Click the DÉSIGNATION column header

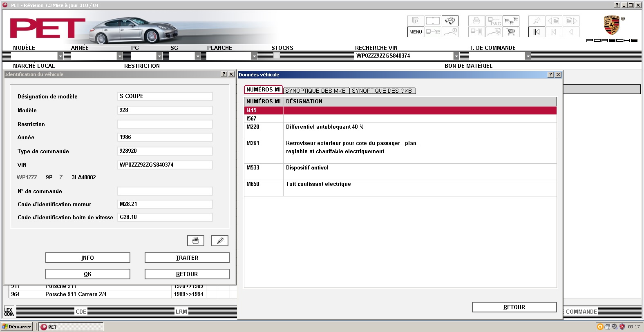[x=420, y=101]
